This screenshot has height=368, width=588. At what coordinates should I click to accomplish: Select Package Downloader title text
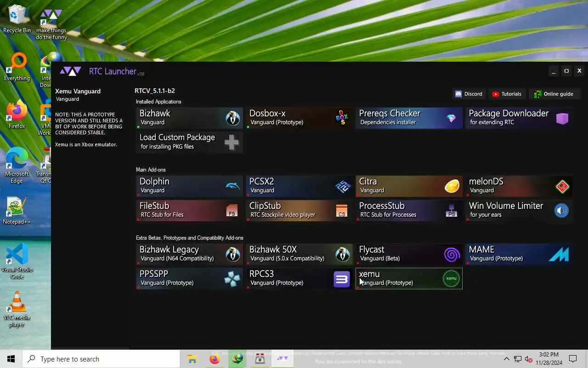click(x=509, y=113)
